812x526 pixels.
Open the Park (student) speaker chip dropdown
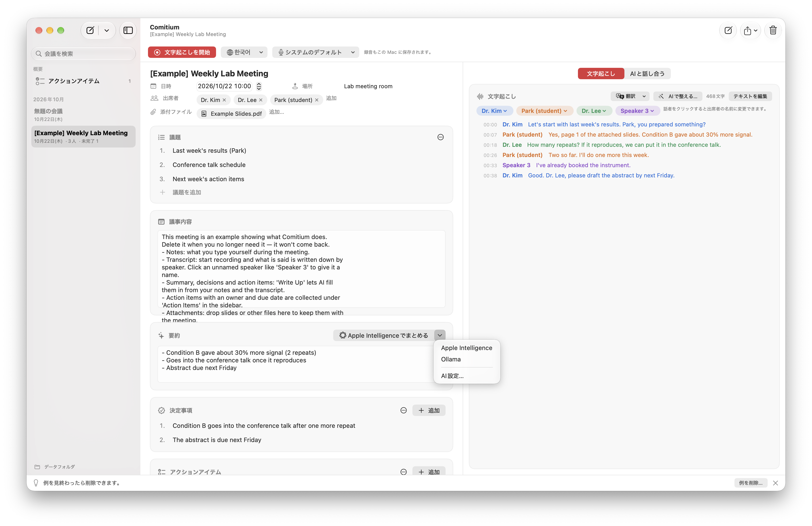click(x=544, y=111)
